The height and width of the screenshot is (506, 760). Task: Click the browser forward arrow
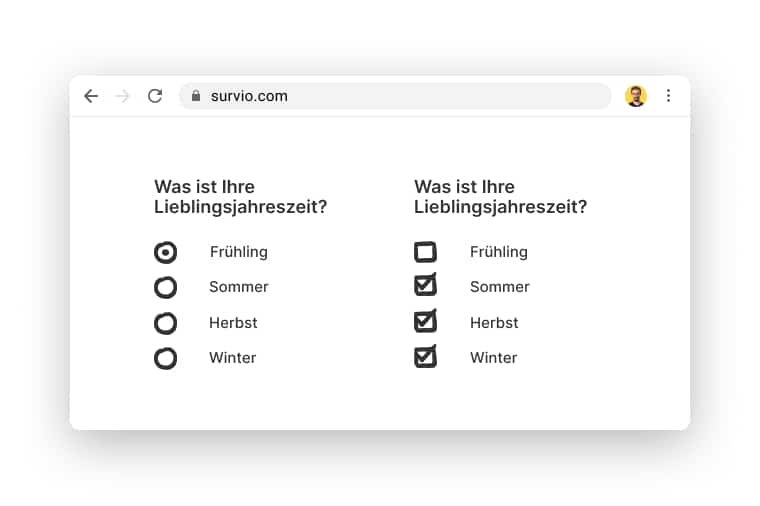123,96
